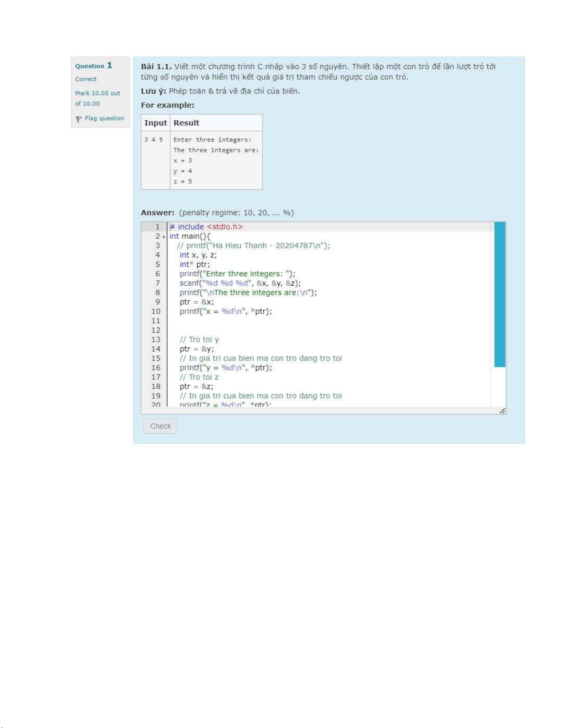Click the blue vertical scrollbar of code editor
The width and height of the screenshot is (563, 728).
tap(500, 294)
